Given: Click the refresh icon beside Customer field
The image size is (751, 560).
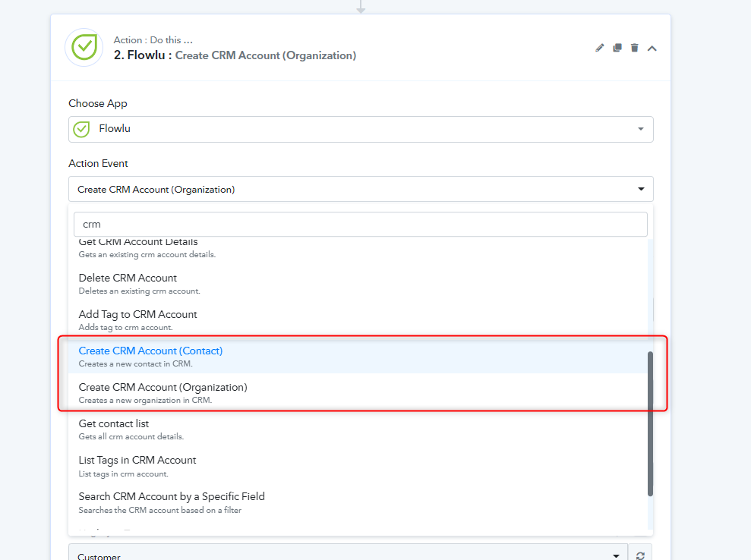Looking at the screenshot, I should coord(640,555).
